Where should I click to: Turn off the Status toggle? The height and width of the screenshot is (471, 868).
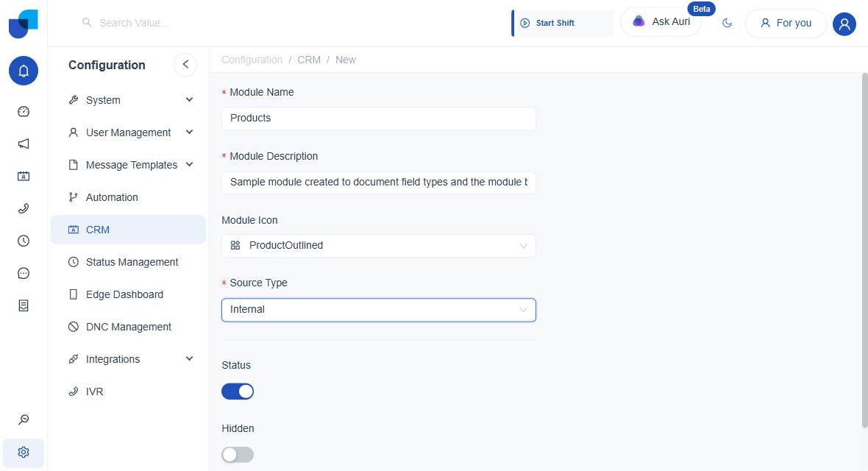click(x=238, y=392)
